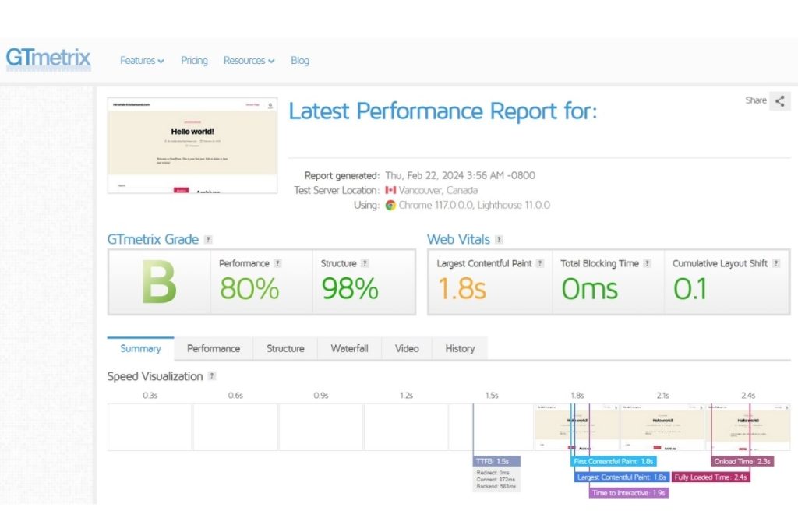The image size is (798, 532).
Task: Click Cumulative Layout Shift help icon
Action: point(775,264)
